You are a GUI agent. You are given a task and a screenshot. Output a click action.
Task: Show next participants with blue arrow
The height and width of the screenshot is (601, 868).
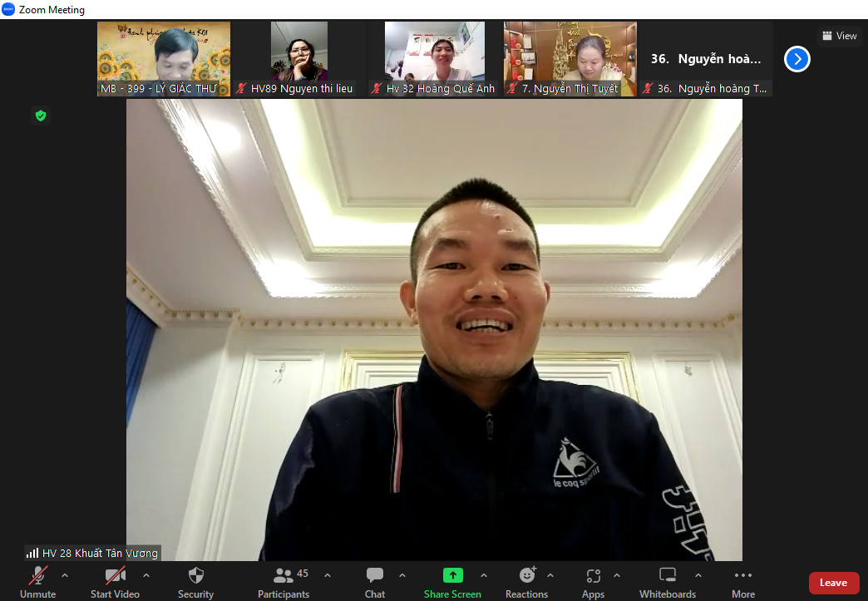click(x=796, y=59)
